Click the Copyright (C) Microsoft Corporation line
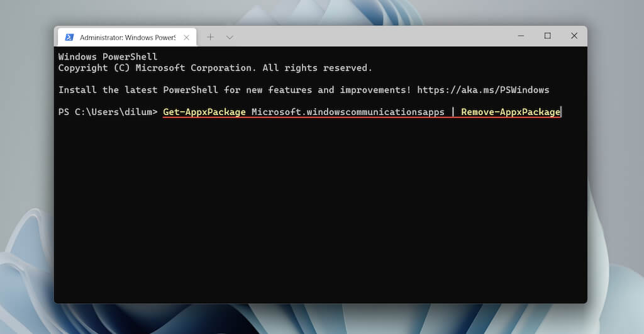The width and height of the screenshot is (644, 334). [x=215, y=68]
